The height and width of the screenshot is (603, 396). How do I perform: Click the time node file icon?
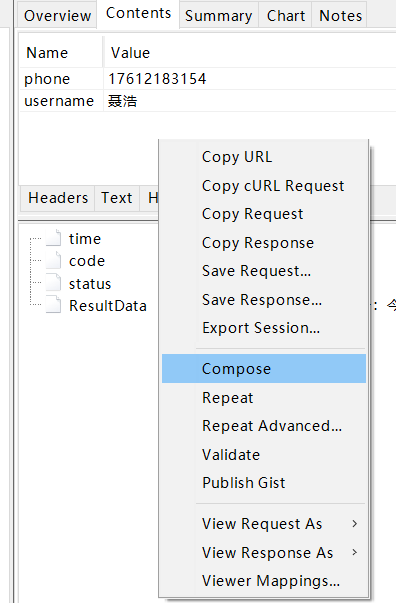tap(53, 238)
